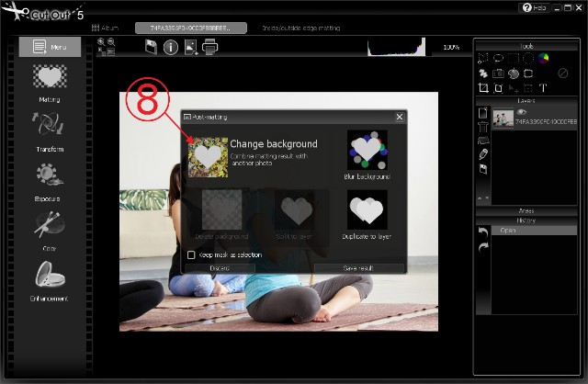Open the color wheel in Tools panel
This screenshot has height=384, width=588.
[x=543, y=59]
